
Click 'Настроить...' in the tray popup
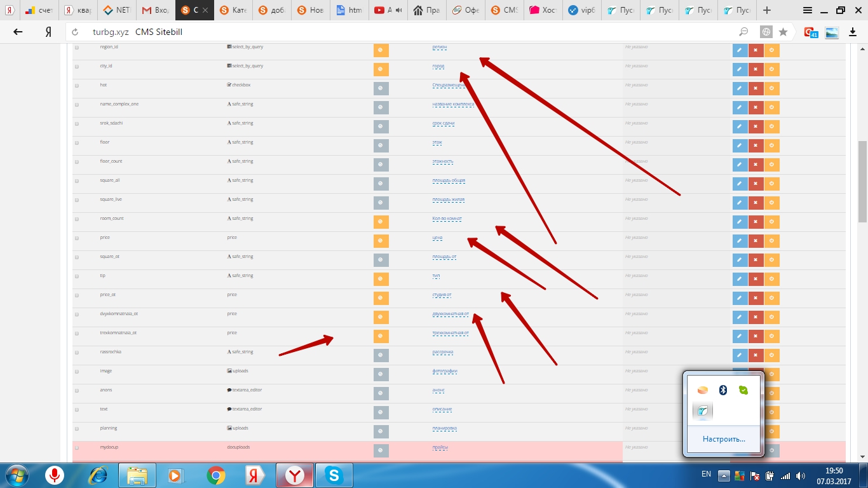coord(724,439)
